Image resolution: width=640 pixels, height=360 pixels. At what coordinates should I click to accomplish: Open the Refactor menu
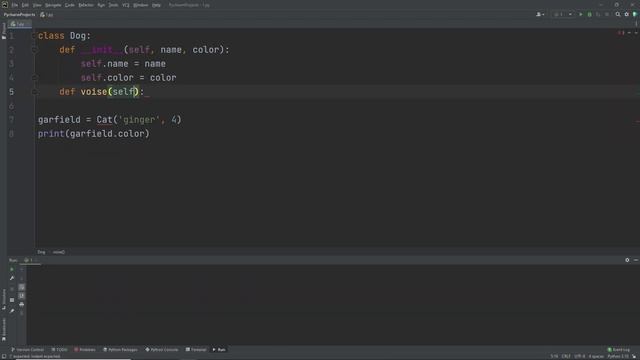pyautogui.click(x=86, y=5)
